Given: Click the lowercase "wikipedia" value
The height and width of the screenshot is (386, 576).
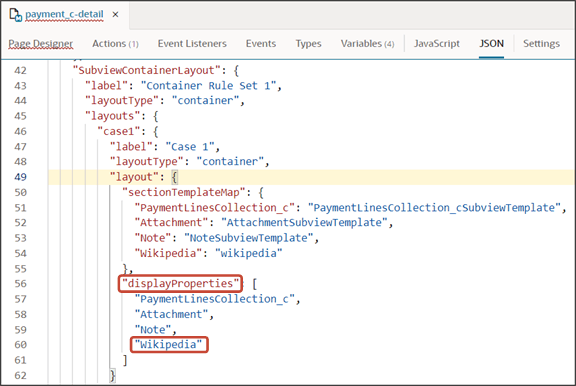Looking at the screenshot, I should coord(248,253).
